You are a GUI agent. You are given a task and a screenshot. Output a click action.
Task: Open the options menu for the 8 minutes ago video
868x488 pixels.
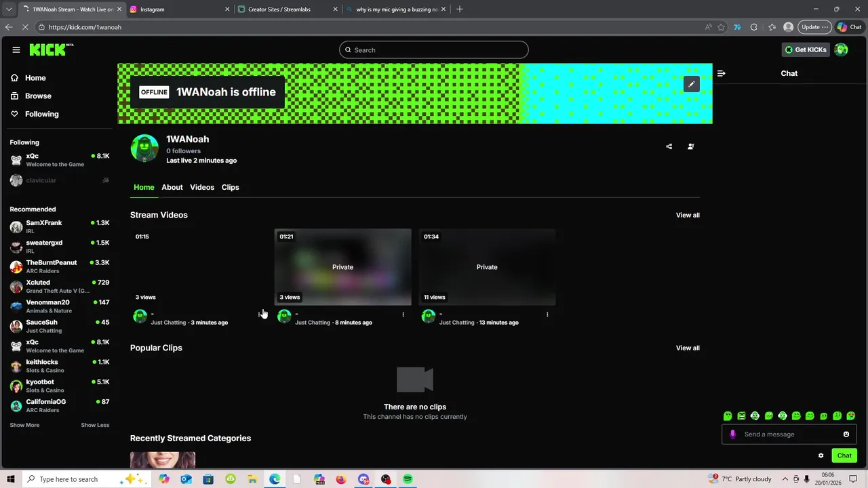(403, 314)
